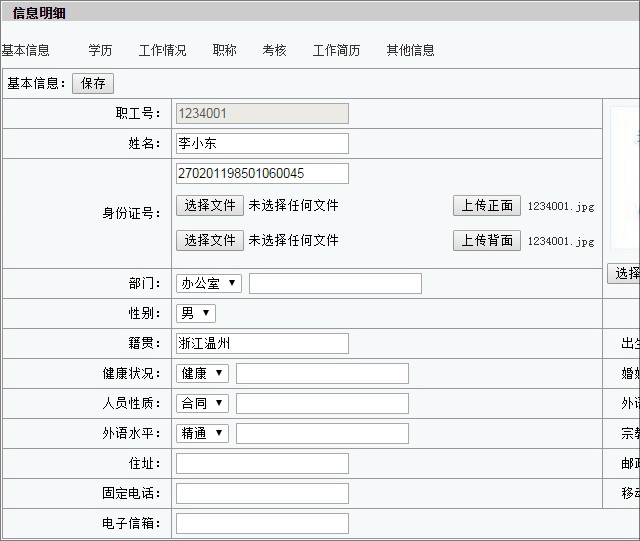
Task: Expand the 健康状况 dropdown
Action: click(x=202, y=374)
